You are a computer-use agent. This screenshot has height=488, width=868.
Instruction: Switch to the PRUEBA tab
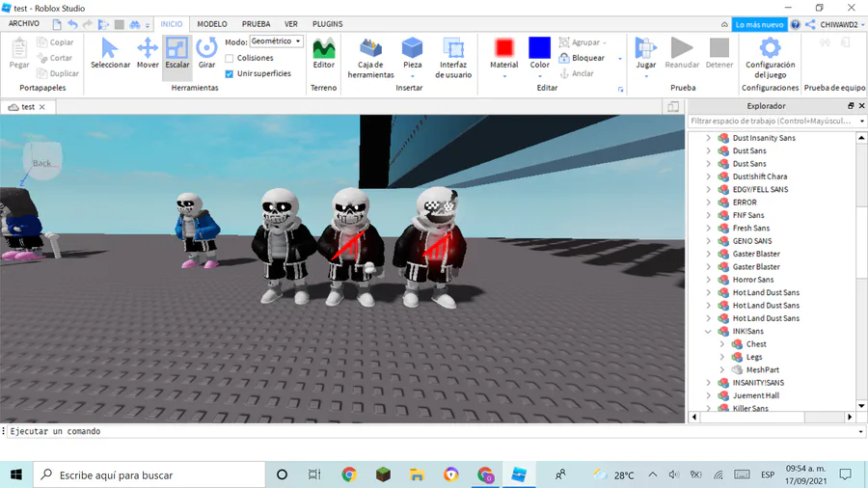point(256,24)
